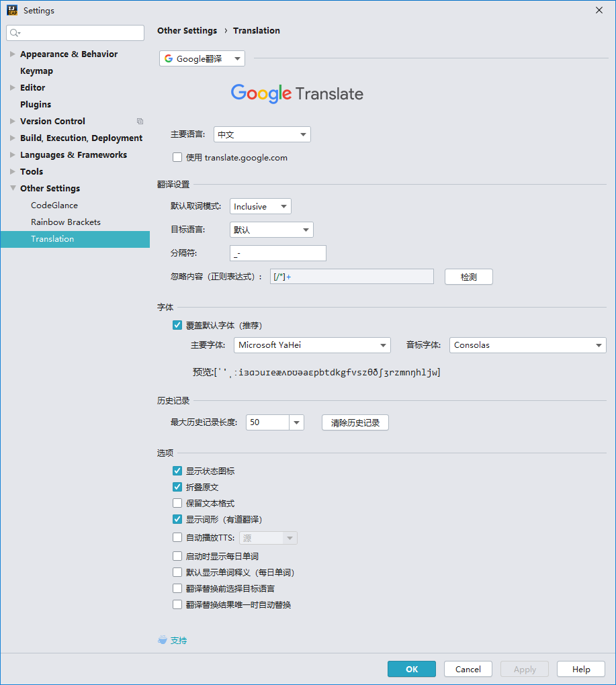The height and width of the screenshot is (685, 616).
Task: Open the disabled TTS 源 dropdown
Action: tap(268, 538)
